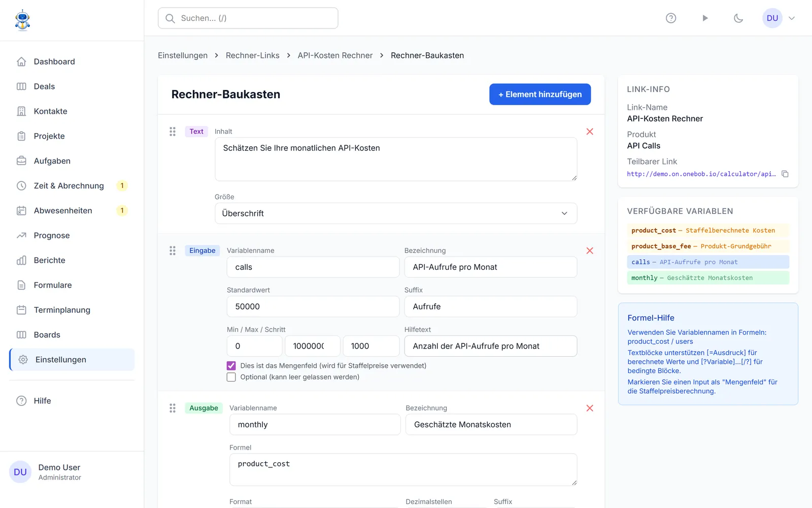The height and width of the screenshot is (508, 812).
Task: Open the DU avatar in the top bar
Action: pyautogui.click(x=772, y=18)
